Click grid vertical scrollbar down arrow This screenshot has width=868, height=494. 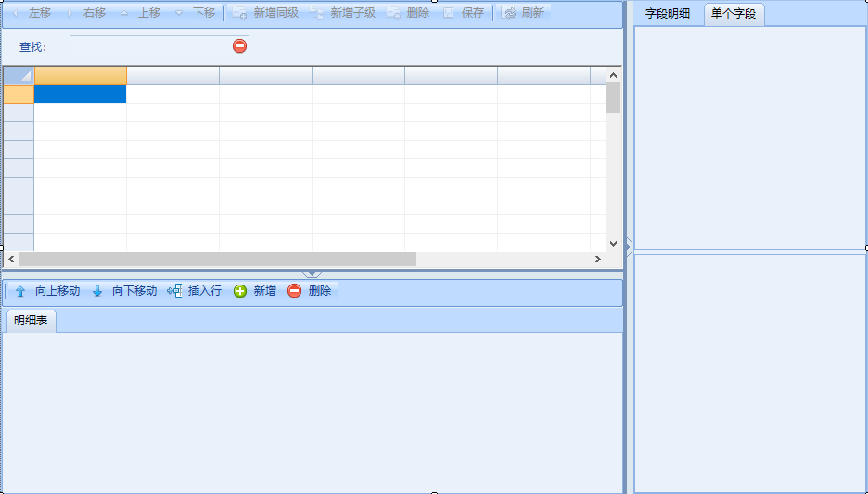click(613, 244)
